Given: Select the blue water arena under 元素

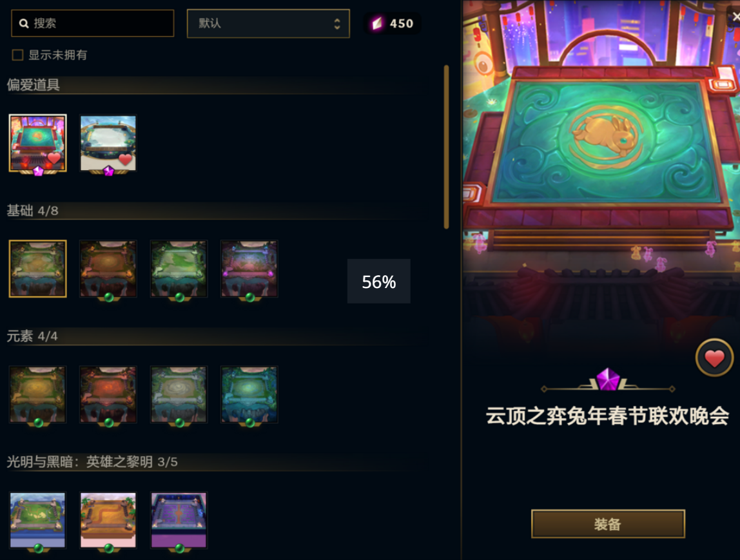Looking at the screenshot, I should point(249,394).
